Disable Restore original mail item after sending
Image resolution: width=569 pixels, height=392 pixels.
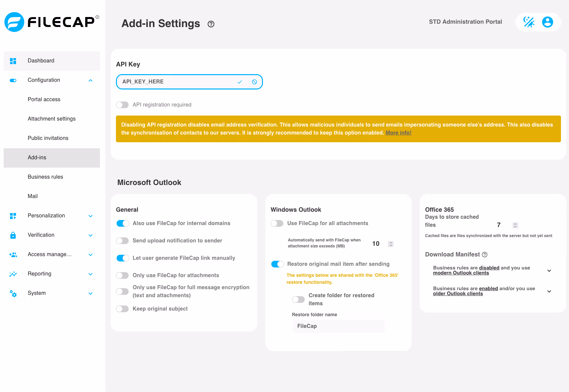click(277, 264)
